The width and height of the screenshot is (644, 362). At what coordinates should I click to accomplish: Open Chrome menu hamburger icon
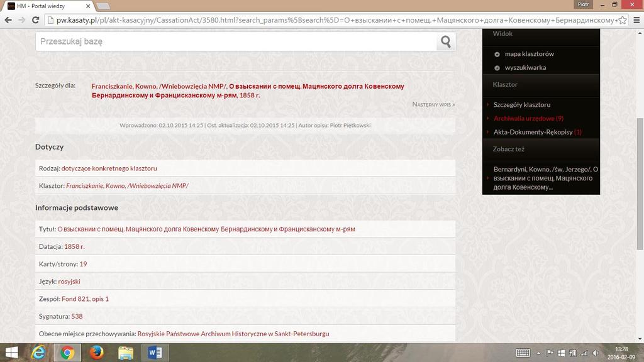(636, 19)
